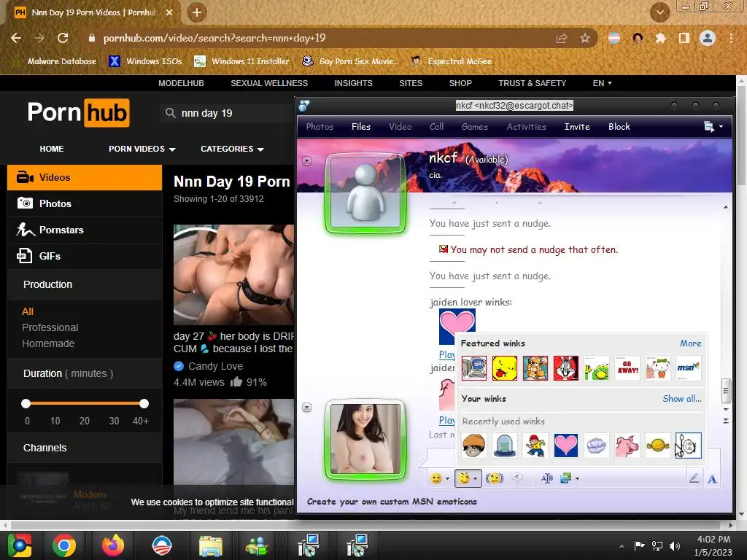The height and width of the screenshot is (560, 747).
Task: Open the chat background picker dropdown
Action: point(569,478)
